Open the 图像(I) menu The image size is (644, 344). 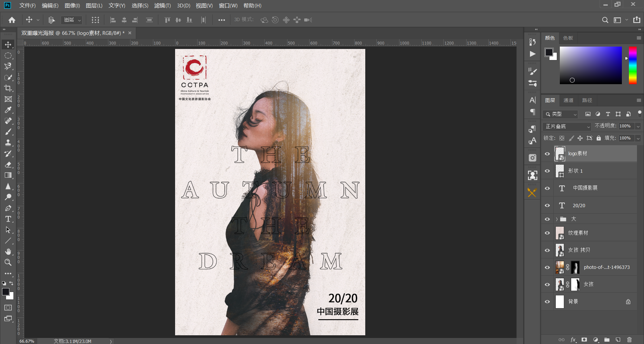tap(72, 6)
